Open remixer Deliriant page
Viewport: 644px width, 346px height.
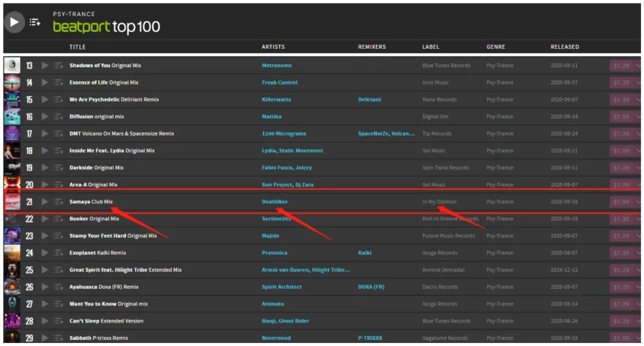point(369,99)
